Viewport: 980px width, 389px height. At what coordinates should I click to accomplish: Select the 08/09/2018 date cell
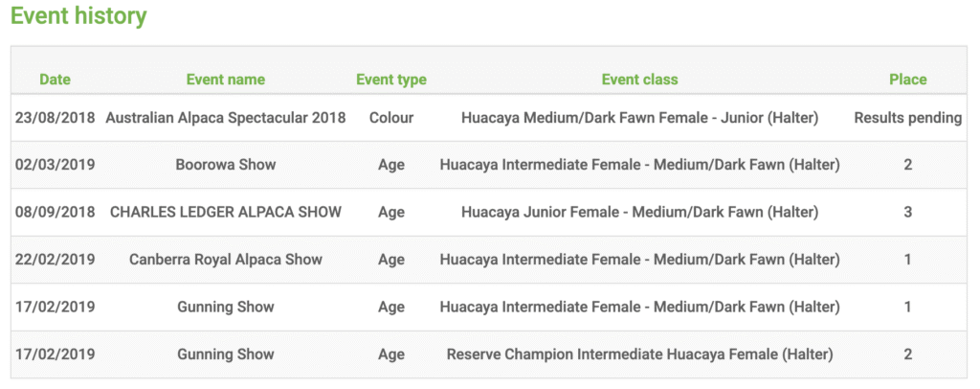pyautogui.click(x=55, y=213)
